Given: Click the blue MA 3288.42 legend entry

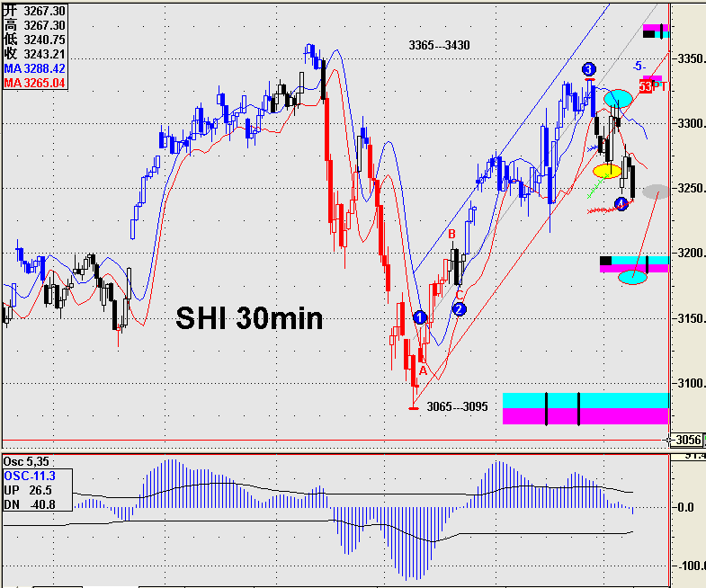Looking at the screenshot, I should (33, 68).
